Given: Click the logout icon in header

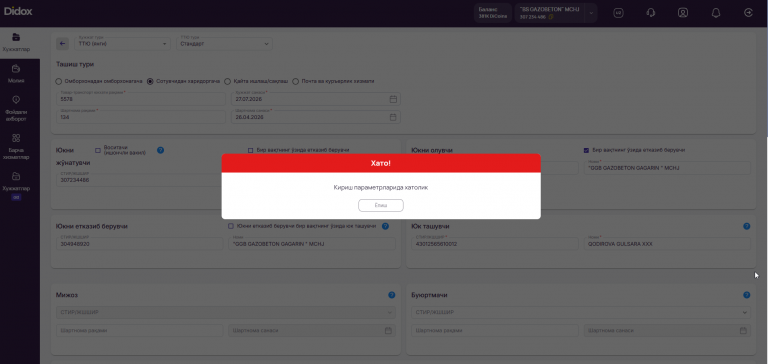Looking at the screenshot, I should tap(748, 13).
